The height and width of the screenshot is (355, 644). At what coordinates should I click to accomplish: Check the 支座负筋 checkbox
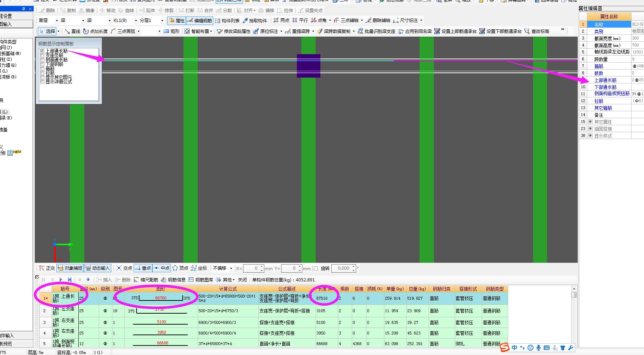[x=42, y=55]
